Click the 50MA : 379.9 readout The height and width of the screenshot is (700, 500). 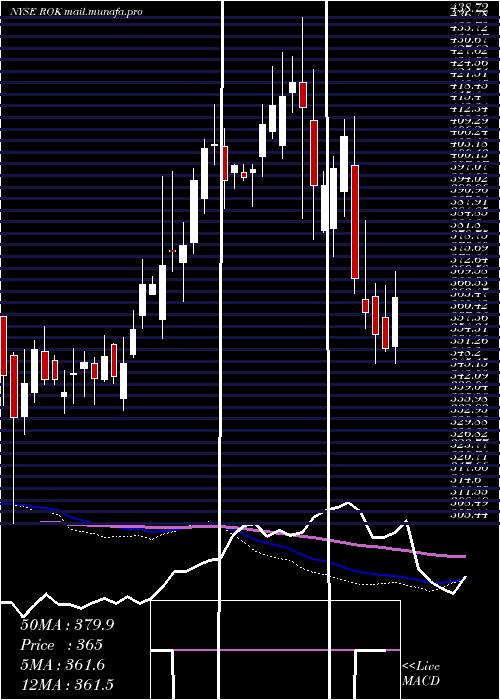point(67,625)
